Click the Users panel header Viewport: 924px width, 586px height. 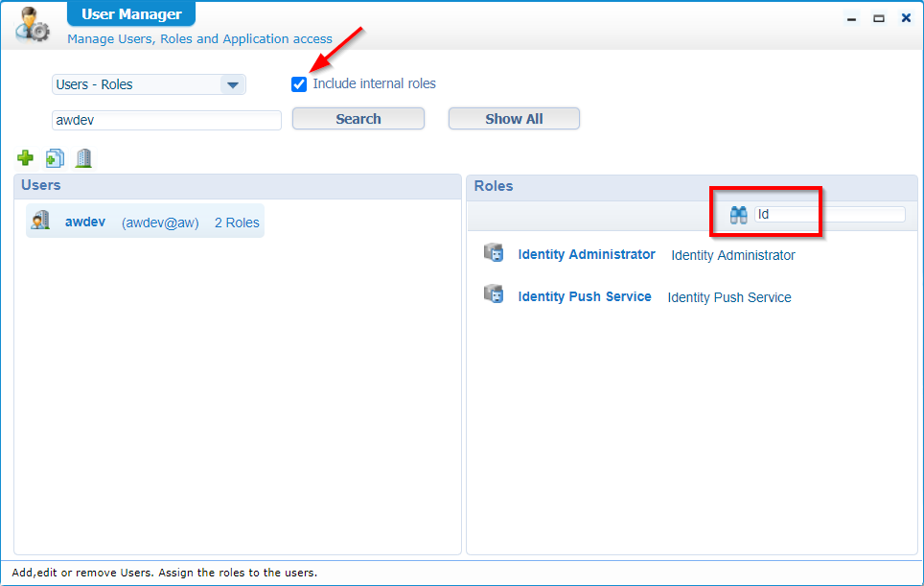click(238, 186)
